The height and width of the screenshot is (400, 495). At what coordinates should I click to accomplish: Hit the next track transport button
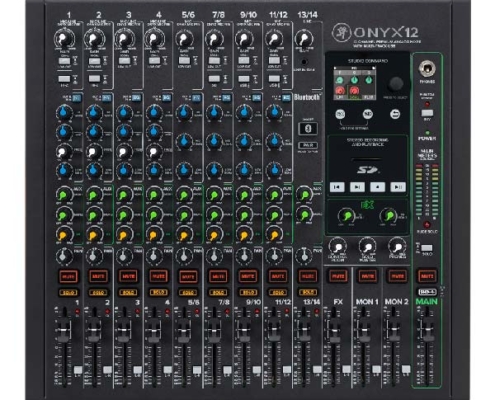[357, 187]
